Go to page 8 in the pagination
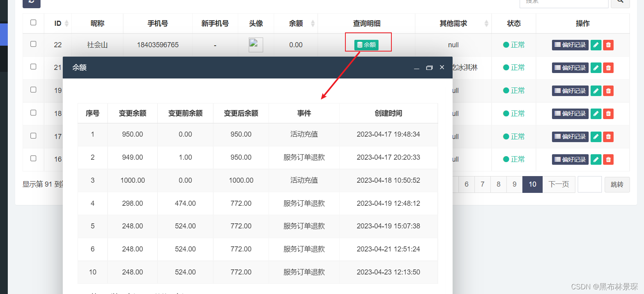644x294 pixels. point(499,184)
